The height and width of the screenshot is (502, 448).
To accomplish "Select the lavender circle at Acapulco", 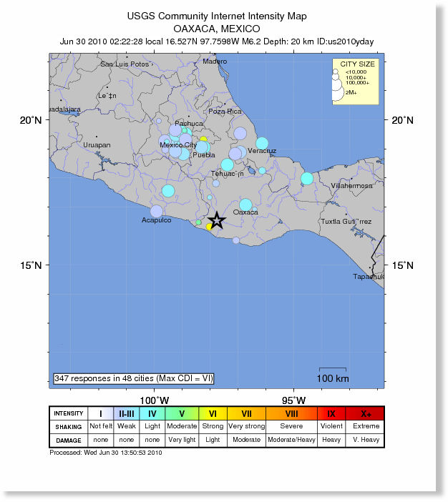I will [x=157, y=211].
